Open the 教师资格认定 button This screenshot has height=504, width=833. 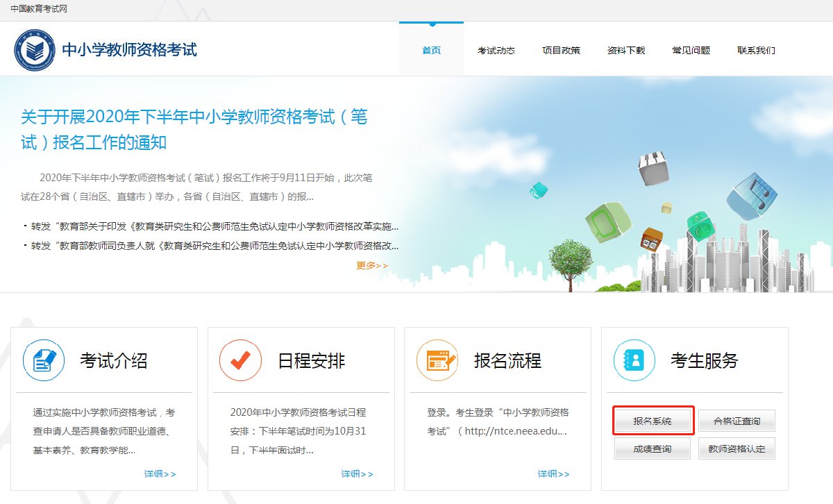[737, 449]
